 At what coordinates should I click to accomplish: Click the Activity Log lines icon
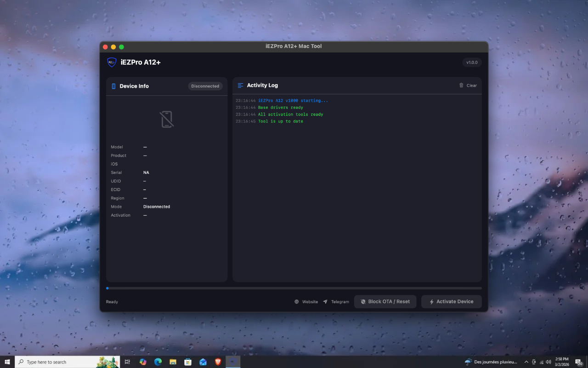[240, 86]
